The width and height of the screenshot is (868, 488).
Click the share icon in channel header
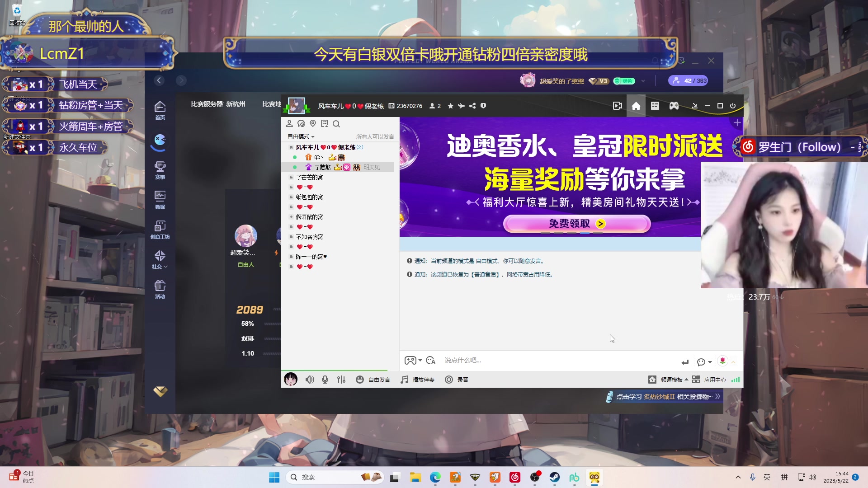click(472, 106)
